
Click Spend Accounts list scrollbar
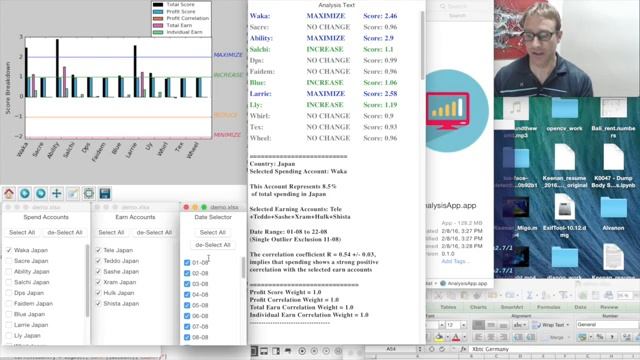click(87, 281)
